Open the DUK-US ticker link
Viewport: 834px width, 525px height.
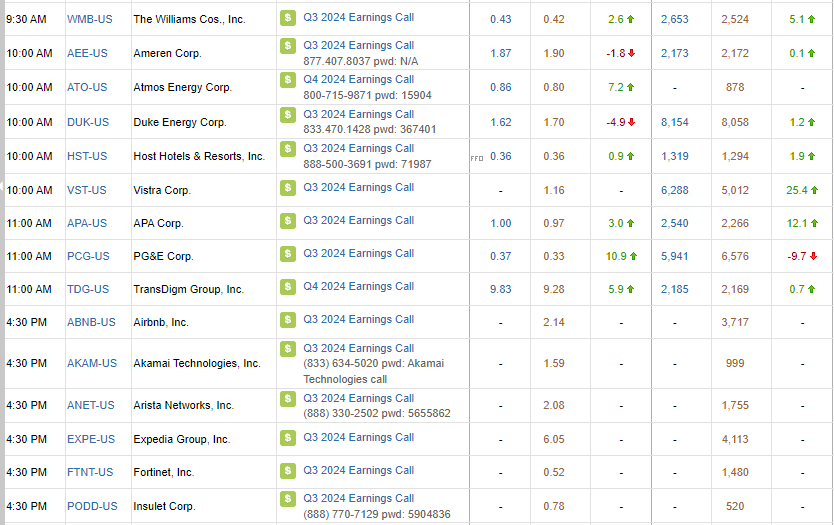tap(88, 122)
